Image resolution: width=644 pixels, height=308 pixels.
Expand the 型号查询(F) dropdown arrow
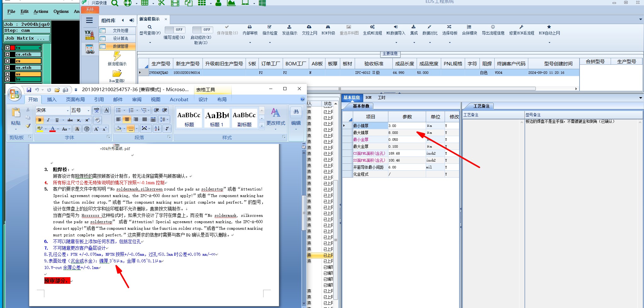(150, 42)
